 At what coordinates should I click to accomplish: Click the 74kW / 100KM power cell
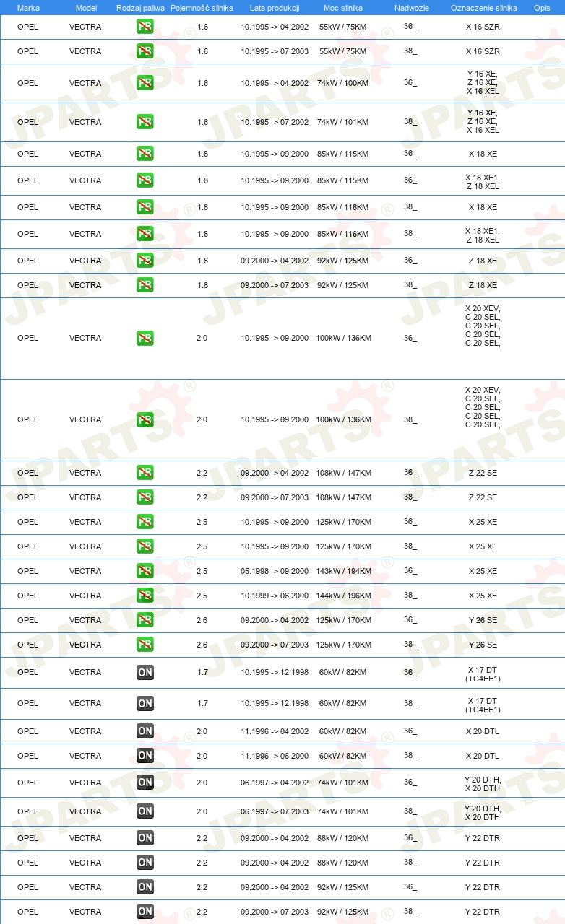(344, 83)
